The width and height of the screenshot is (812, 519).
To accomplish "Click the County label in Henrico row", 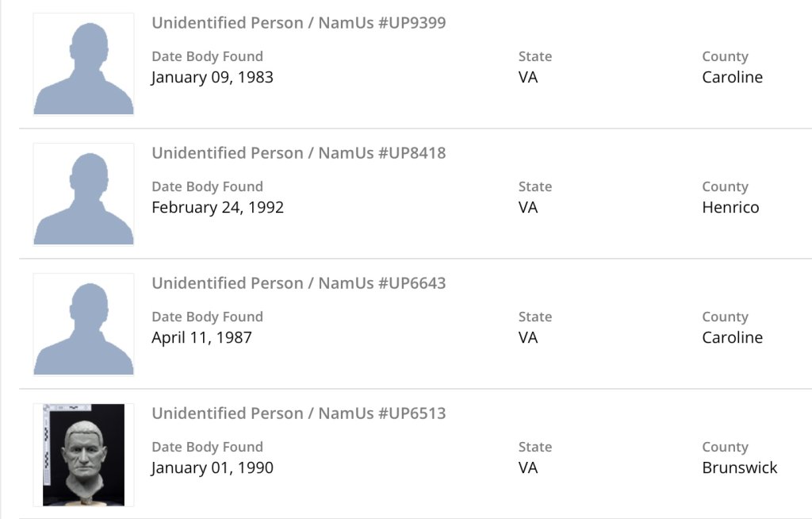I will point(725,186).
